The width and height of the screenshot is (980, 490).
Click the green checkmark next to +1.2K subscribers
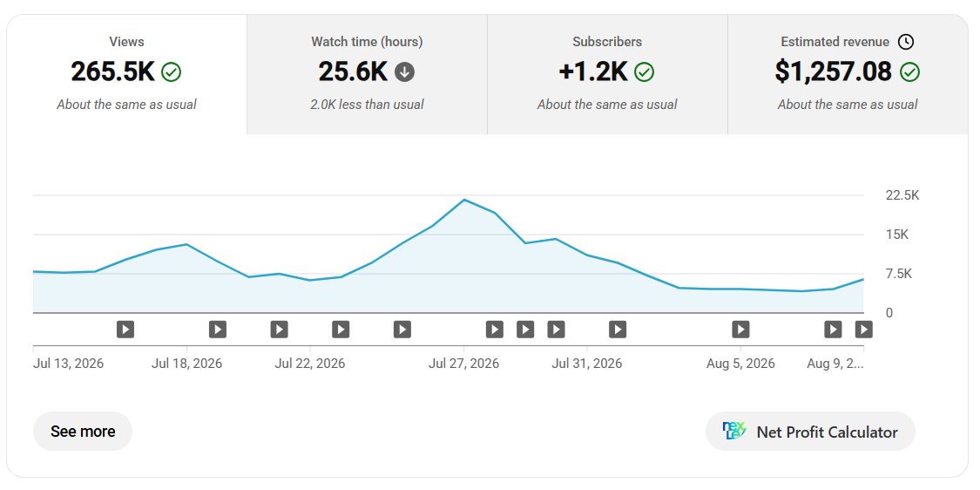(x=644, y=72)
